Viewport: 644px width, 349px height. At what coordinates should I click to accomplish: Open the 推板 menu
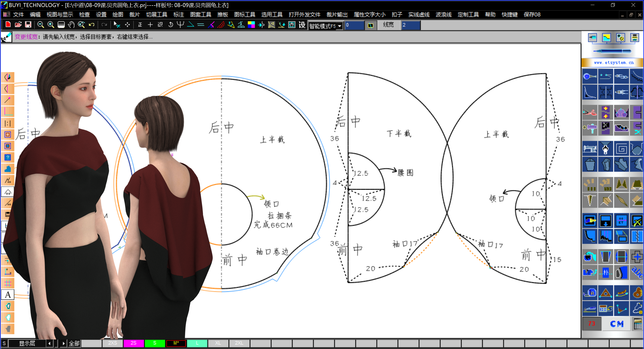[x=223, y=15]
